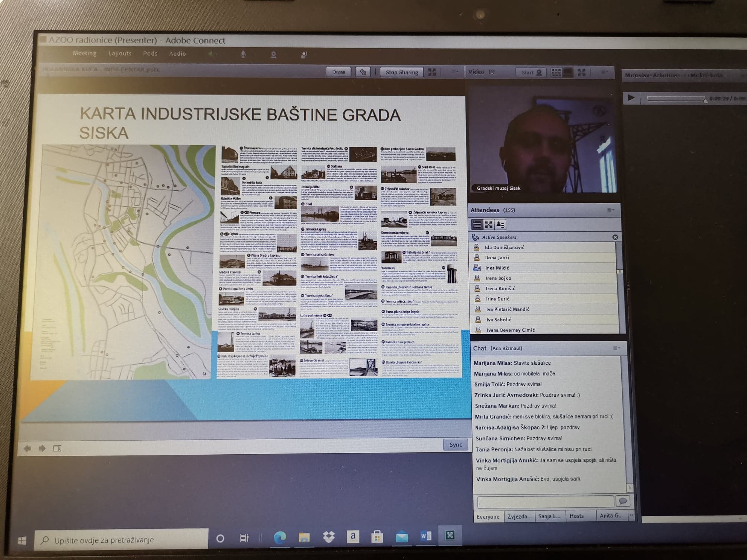Open the Layouts menu
This screenshot has height=560, width=747.
120,53
